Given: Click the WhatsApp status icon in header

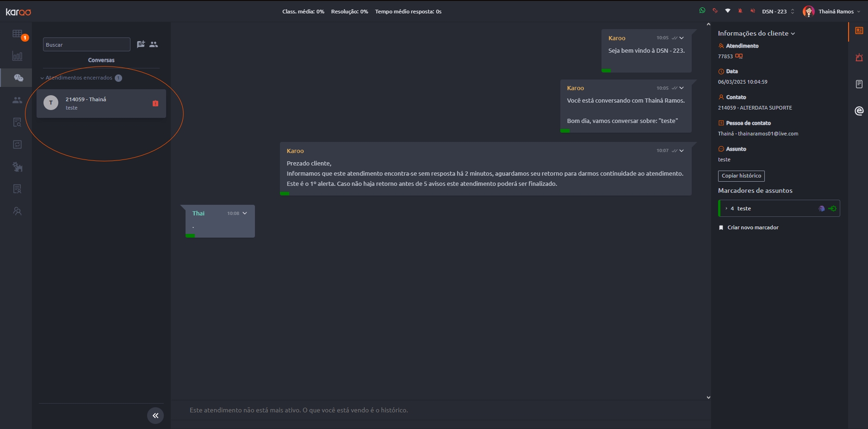Looking at the screenshot, I should coord(702,11).
